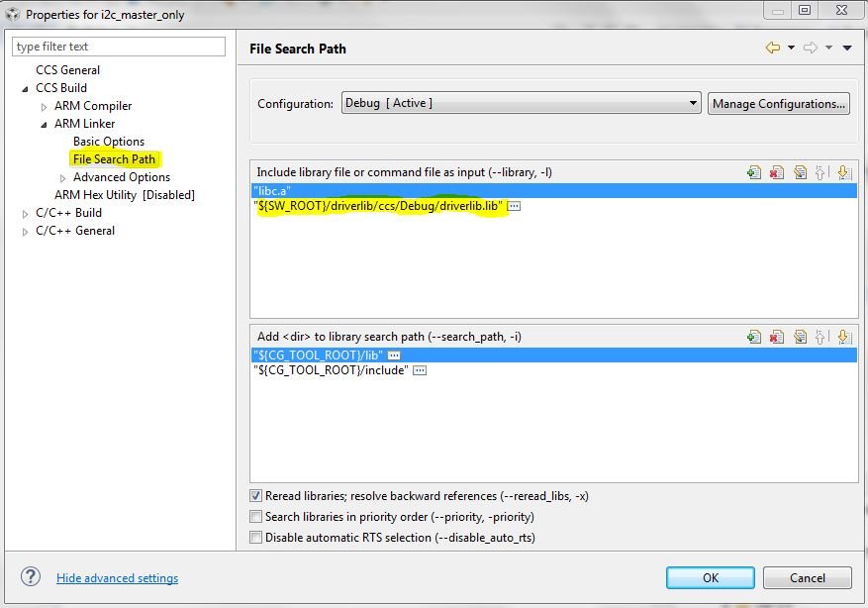Collapse the ARM Linker node
This screenshot has height=608, width=868.
(44, 125)
